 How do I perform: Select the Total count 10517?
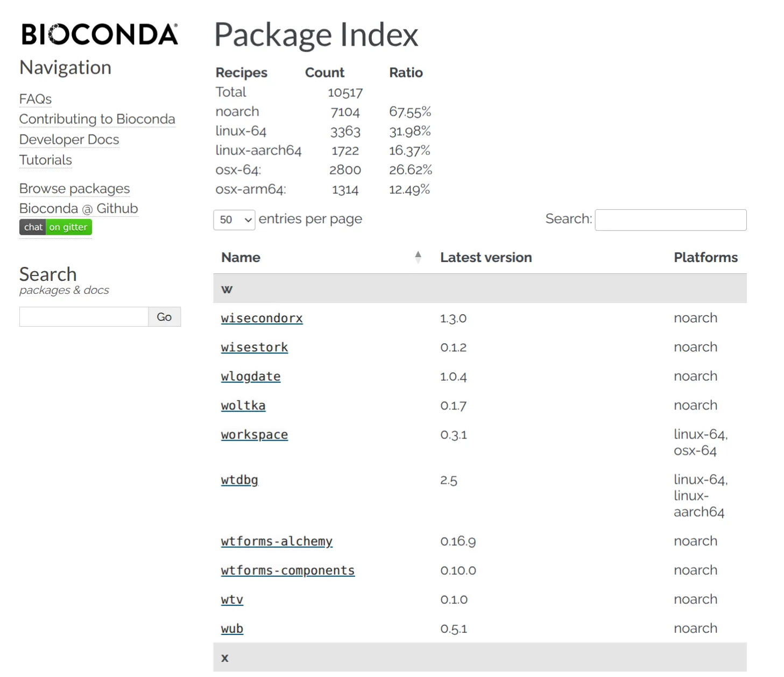click(x=345, y=93)
